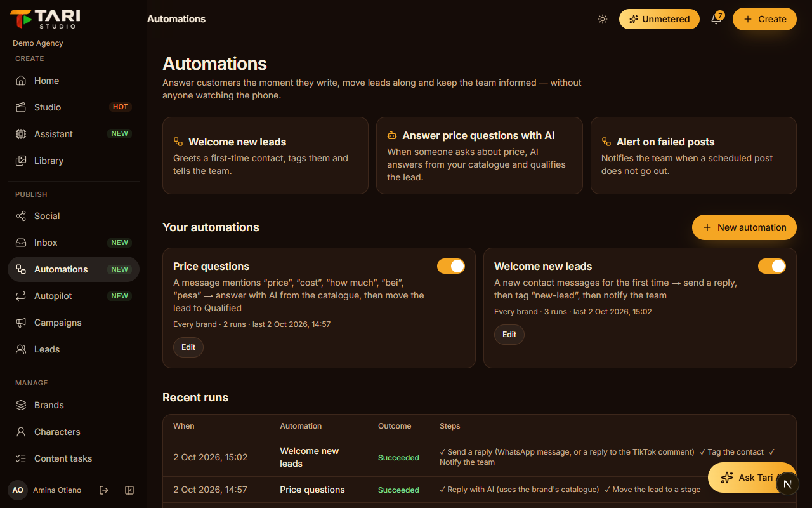This screenshot has height=508, width=812.
Task: Click the TARI Studio logo
Action: point(45,19)
